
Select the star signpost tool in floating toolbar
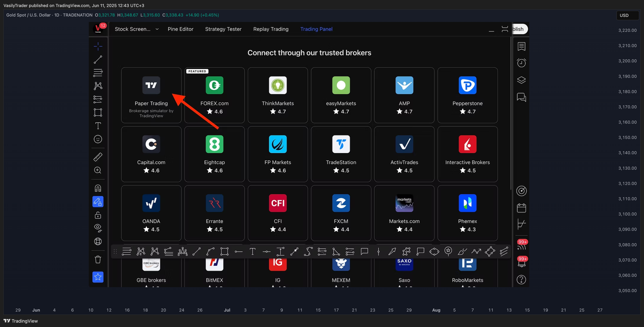[448, 251]
